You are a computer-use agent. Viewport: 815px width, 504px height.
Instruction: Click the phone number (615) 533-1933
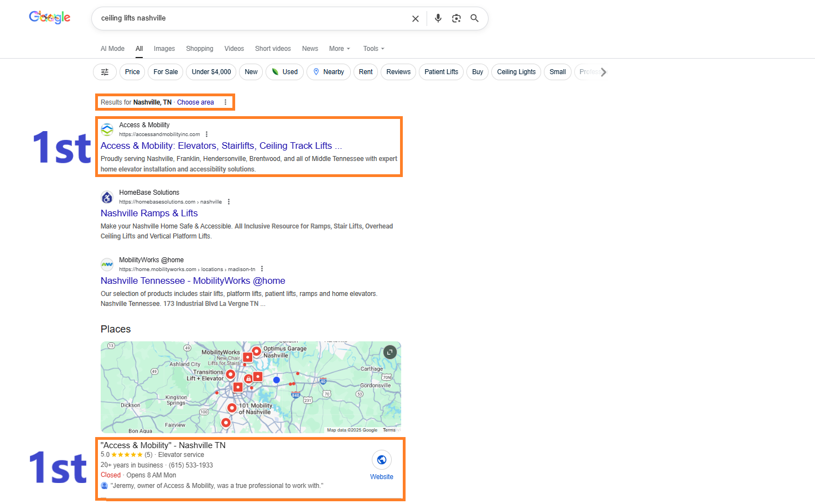click(x=191, y=465)
